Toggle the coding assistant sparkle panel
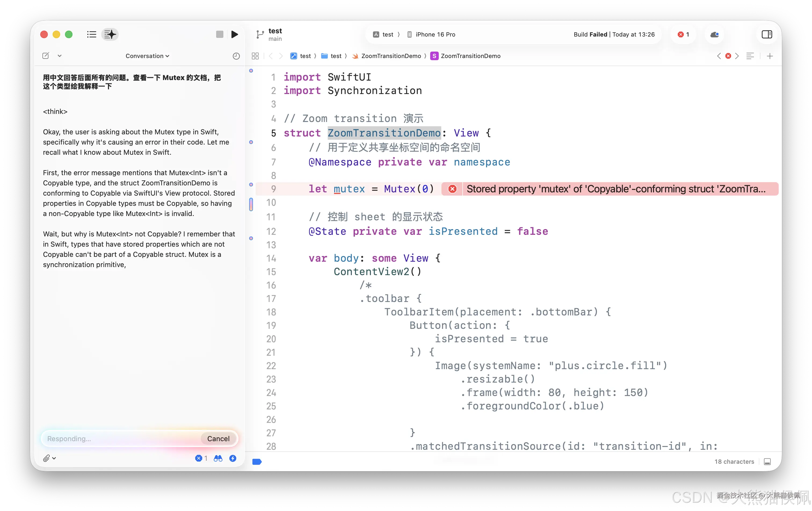This screenshot has width=812, height=511. click(110, 34)
